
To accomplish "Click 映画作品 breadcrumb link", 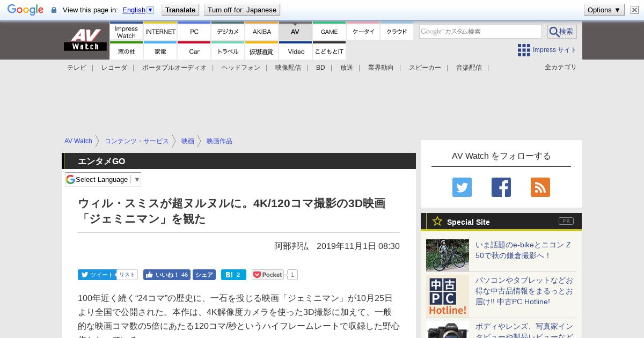I will 219,141.
